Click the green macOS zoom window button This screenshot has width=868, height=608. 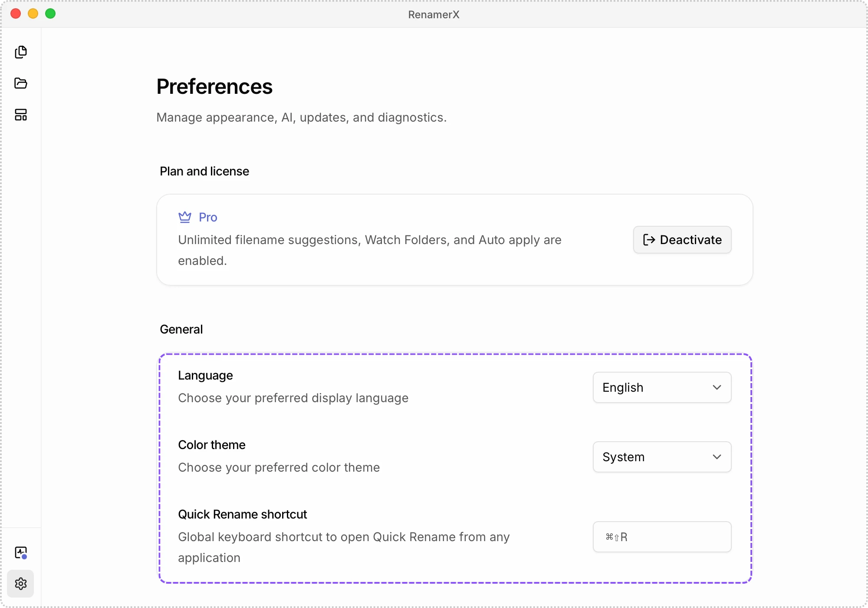coord(50,14)
